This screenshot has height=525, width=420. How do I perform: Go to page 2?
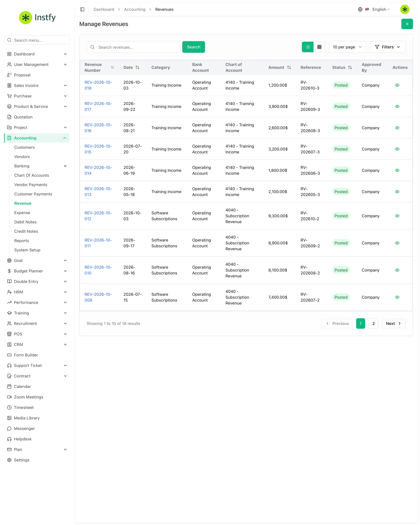coord(374,324)
